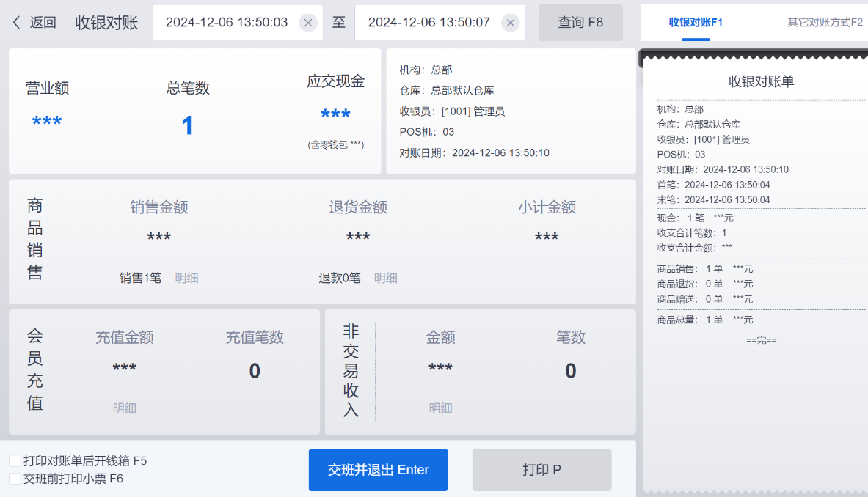The image size is (868, 497).
Task: Enable 交班前打印小票 F6 checkbox
Action: point(15,479)
